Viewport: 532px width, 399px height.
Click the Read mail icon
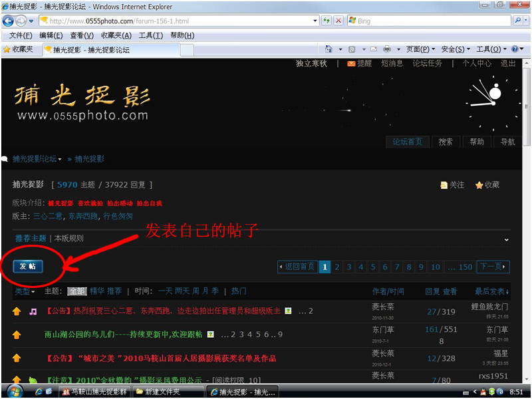[x=374, y=49]
